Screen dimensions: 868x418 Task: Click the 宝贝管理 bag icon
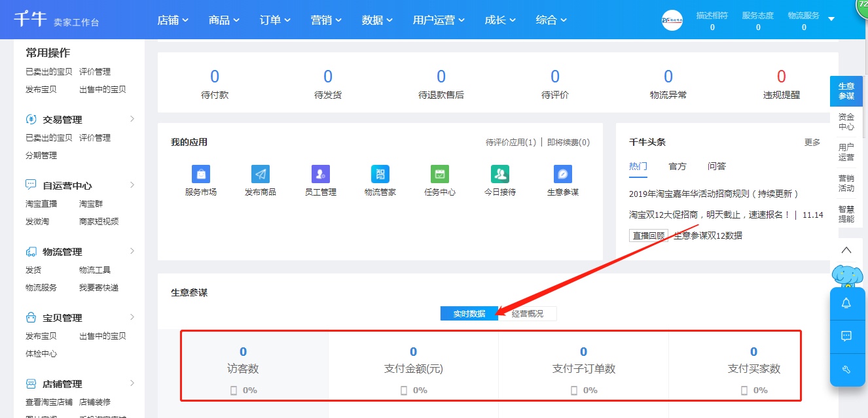[x=31, y=317]
